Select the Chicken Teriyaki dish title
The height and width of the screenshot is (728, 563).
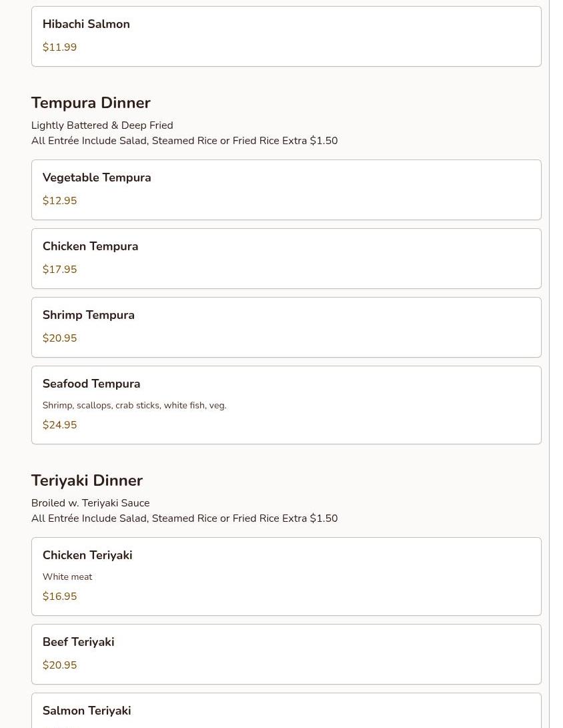87,555
